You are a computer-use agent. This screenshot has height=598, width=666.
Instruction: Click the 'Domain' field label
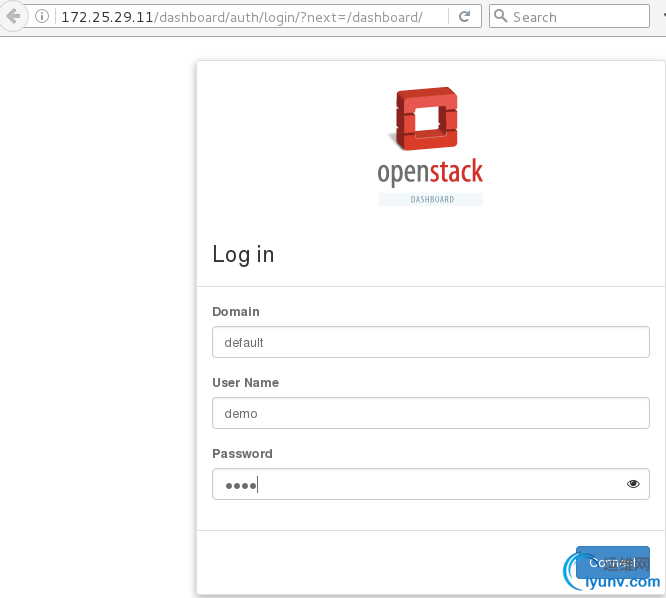click(x=236, y=311)
